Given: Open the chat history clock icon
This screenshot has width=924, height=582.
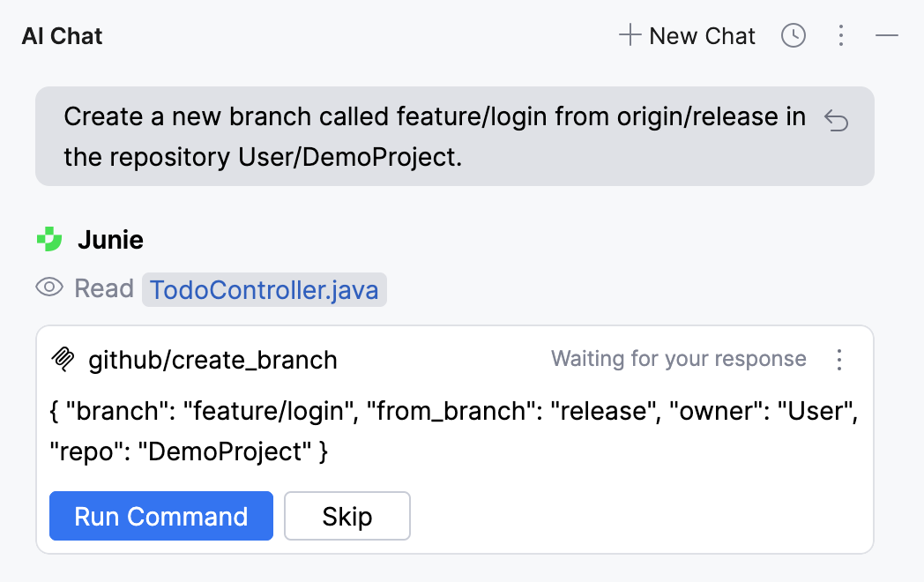Looking at the screenshot, I should click(793, 35).
